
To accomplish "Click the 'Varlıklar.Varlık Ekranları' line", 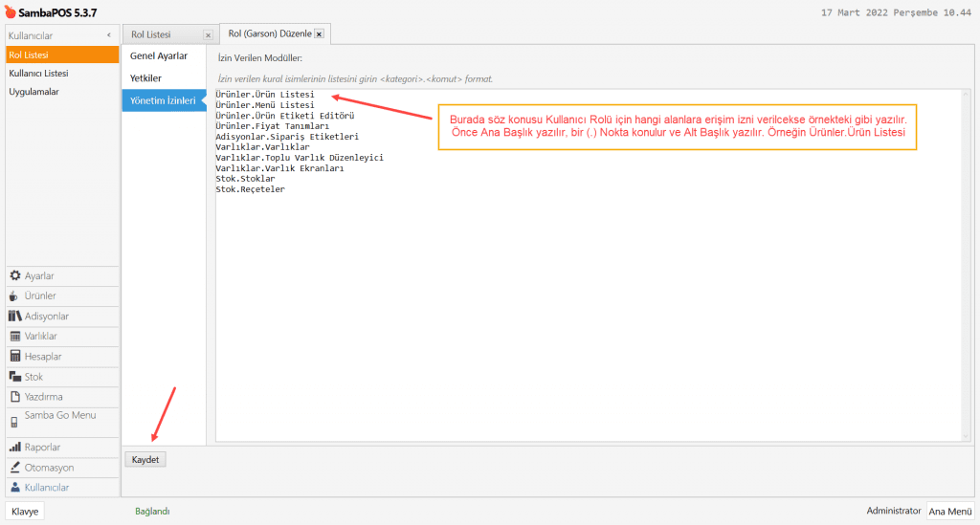I will coord(279,168).
